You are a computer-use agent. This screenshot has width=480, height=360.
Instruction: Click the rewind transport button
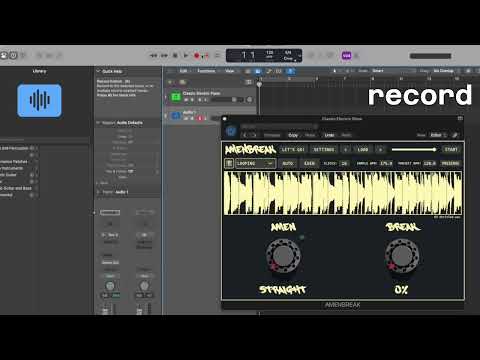(153, 56)
